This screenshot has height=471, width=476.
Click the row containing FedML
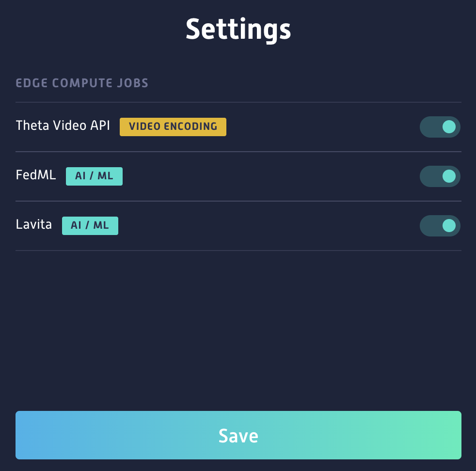pyautogui.click(x=238, y=176)
